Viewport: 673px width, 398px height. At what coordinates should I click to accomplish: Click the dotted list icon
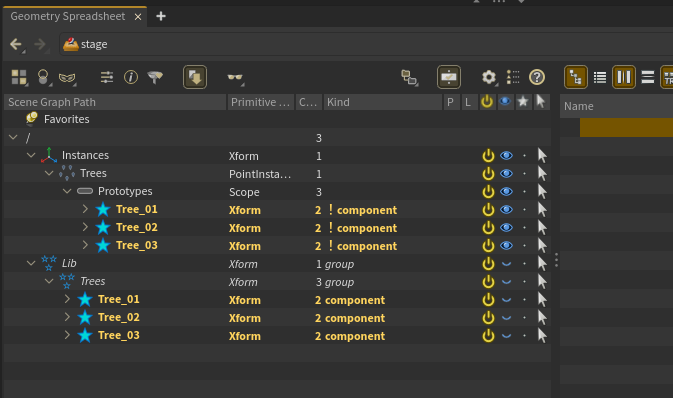click(513, 77)
